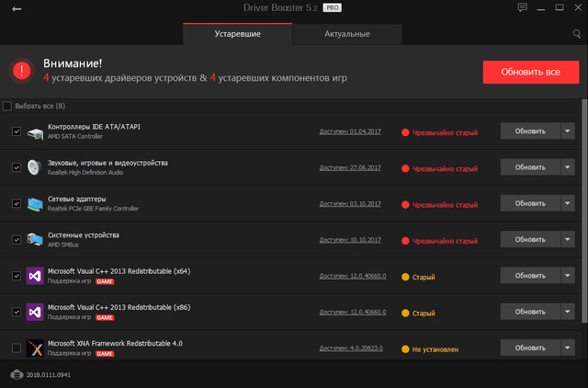Click 'Системные устройства' category title

point(84,234)
